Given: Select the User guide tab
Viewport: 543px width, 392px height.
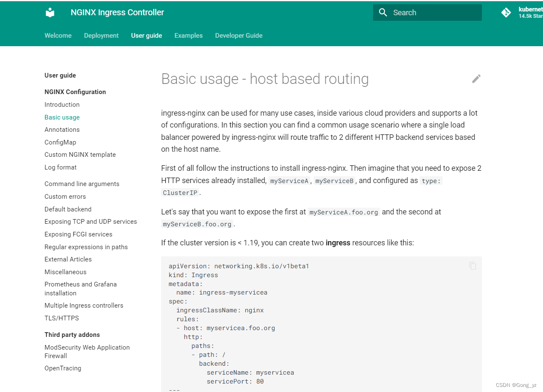Looking at the screenshot, I should pos(147,36).
